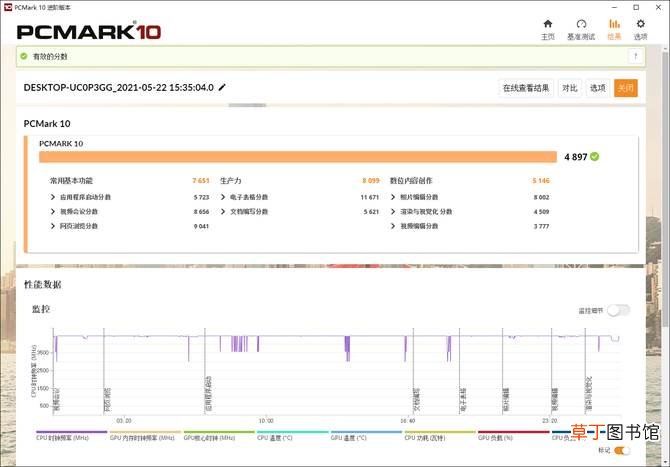Expand 视频编辑分数 row
670x467 pixels.
click(x=393, y=226)
